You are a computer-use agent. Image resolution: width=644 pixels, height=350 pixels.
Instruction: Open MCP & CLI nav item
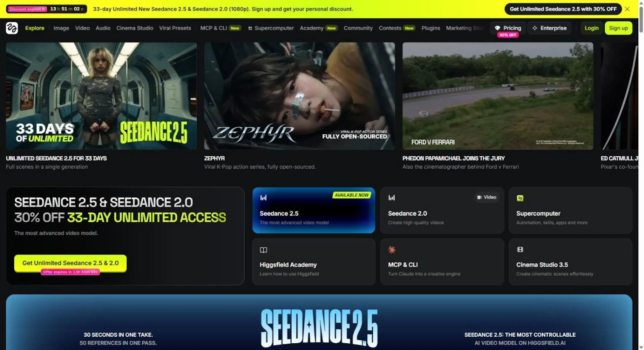click(x=221, y=28)
